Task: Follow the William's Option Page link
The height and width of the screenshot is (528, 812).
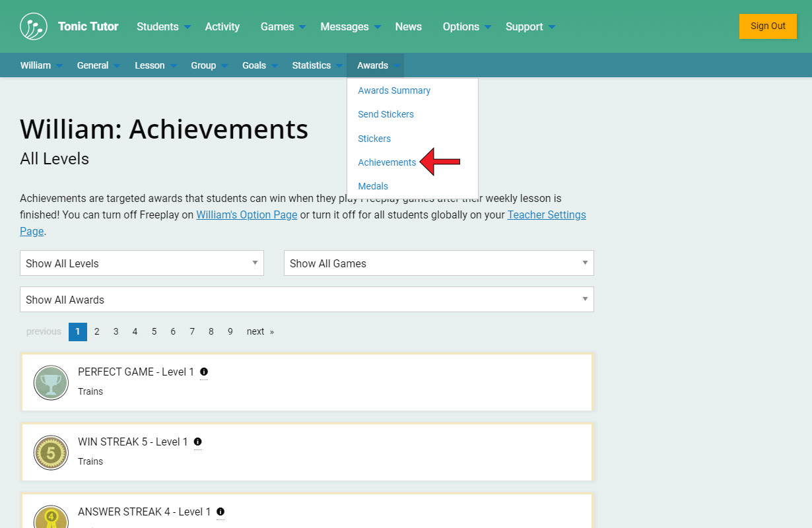Action: pyautogui.click(x=246, y=214)
